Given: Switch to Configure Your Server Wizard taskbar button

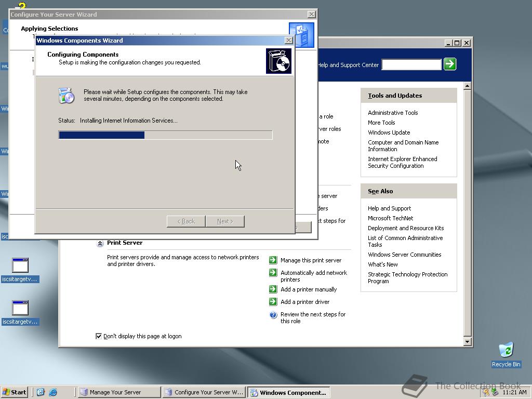Looking at the screenshot, I should click(x=204, y=392).
